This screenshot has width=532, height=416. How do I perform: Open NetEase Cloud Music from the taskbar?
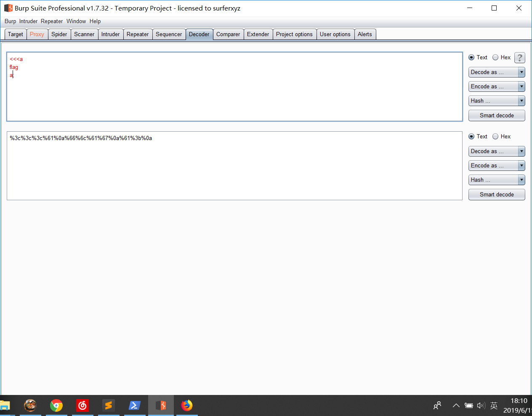82,405
